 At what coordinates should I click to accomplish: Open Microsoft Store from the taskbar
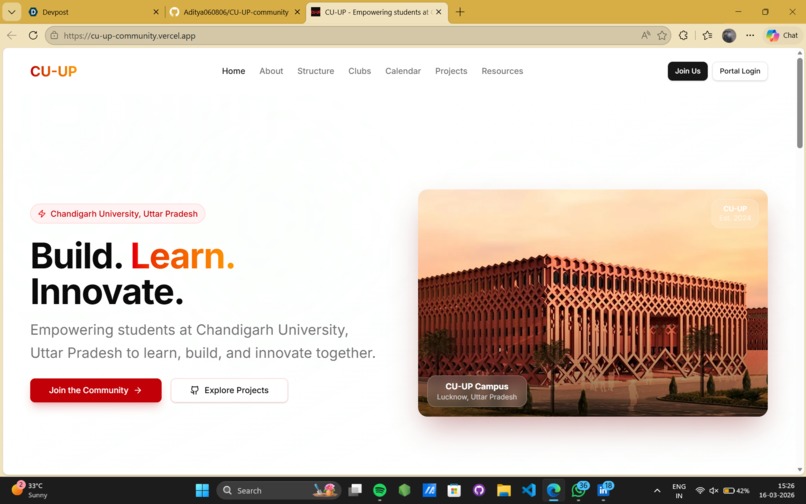point(454,490)
